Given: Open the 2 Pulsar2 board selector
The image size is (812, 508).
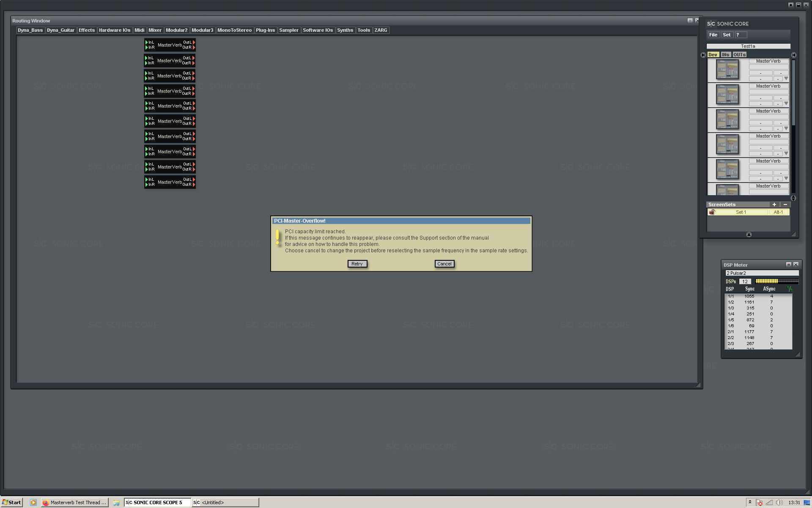Looking at the screenshot, I should [761, 273].
